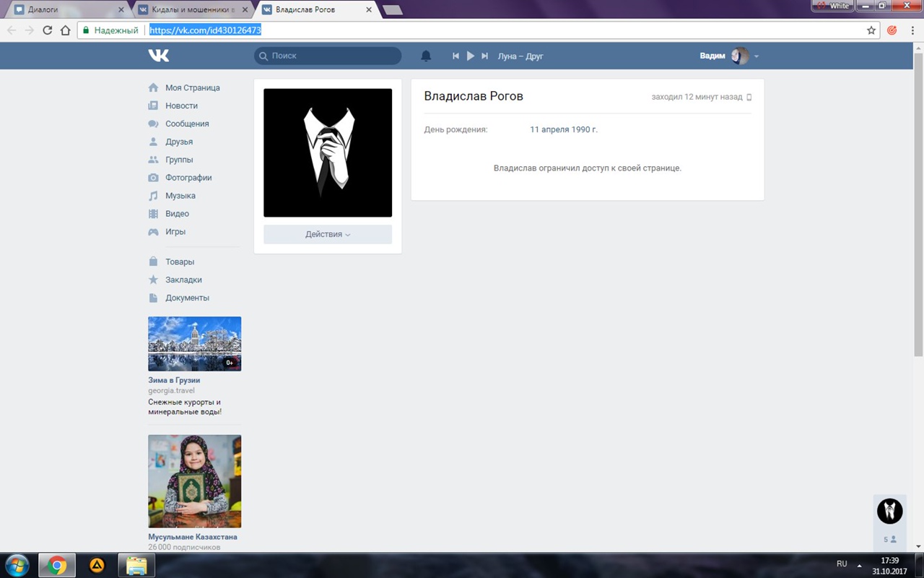Viewport: 924px width, 578px height.
Task: Bookmark this page with star icon
Action: point(871,30)
